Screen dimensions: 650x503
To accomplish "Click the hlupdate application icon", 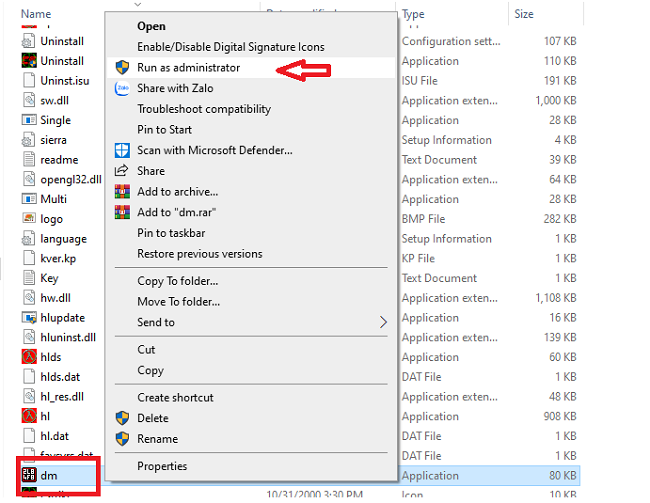I will coord(29,318).
